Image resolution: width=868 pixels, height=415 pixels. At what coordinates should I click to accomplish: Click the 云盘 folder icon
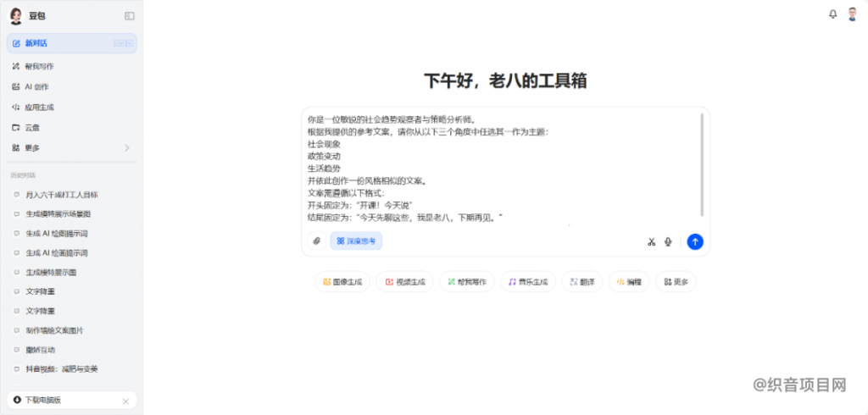pyautogui.click(x=16, y=128)
